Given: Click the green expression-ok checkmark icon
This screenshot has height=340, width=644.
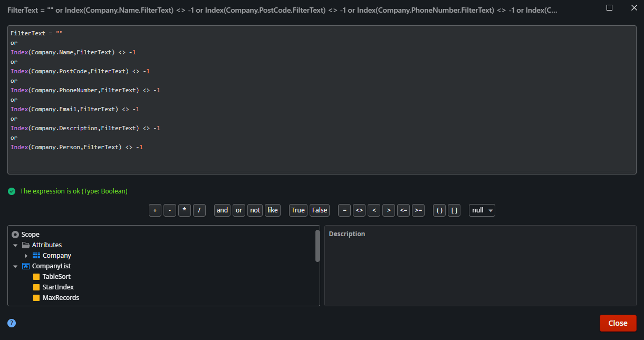Looking at the screenshot, I should click(x=11, y=191).
